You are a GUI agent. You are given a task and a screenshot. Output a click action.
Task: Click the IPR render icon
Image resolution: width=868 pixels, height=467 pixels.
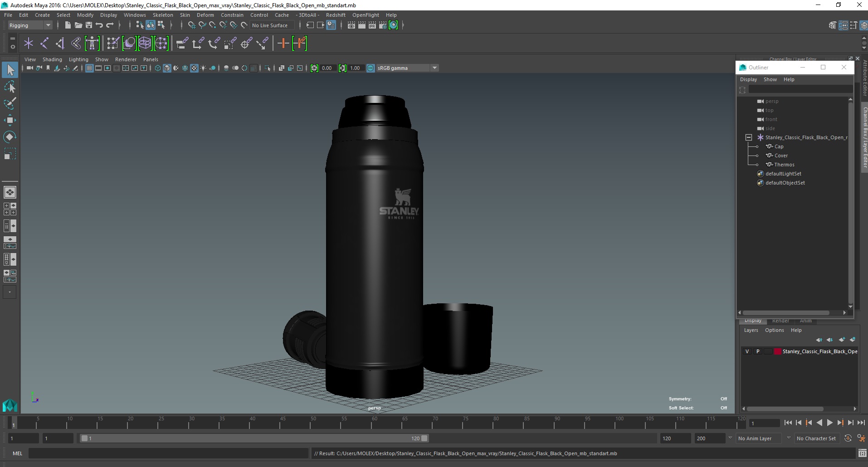click(x=372, y=25)
